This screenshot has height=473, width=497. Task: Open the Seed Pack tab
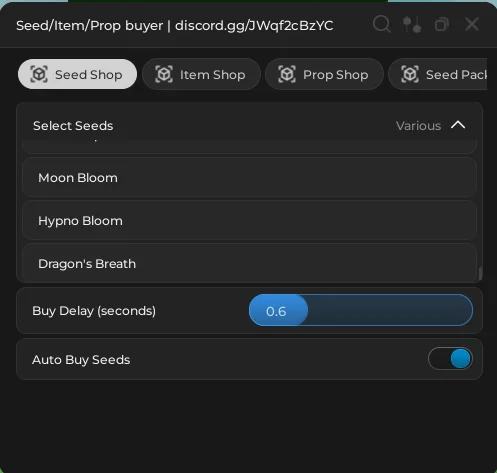(438, 74)
